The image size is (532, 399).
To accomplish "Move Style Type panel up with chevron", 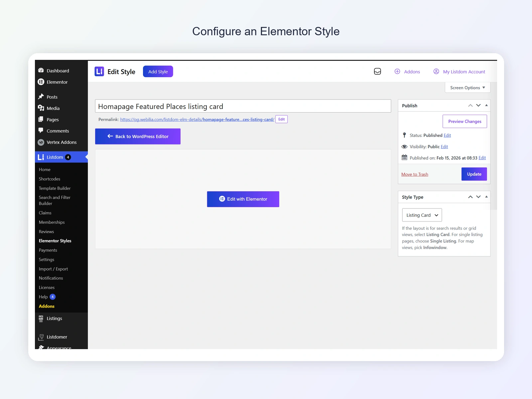I will (470, 197).
